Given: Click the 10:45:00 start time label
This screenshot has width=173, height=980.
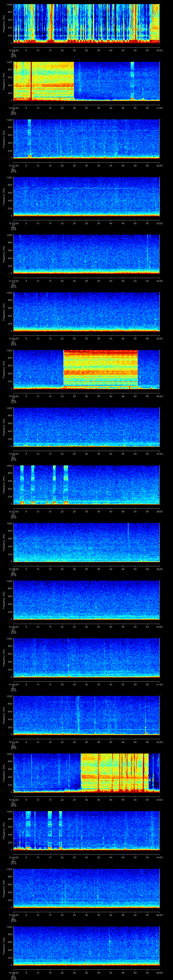Looking at the screenshot, I should (13, 972).
